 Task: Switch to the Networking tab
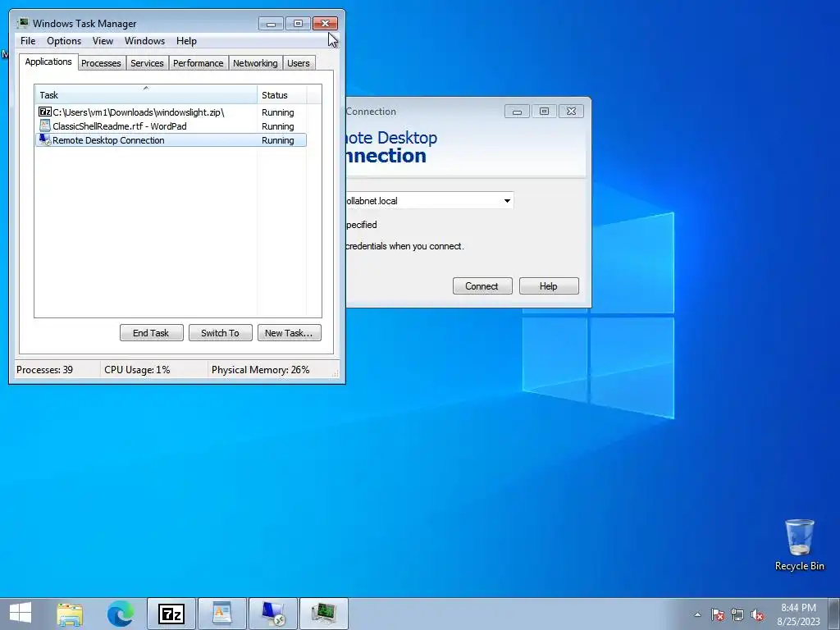(x=255, y=63)
